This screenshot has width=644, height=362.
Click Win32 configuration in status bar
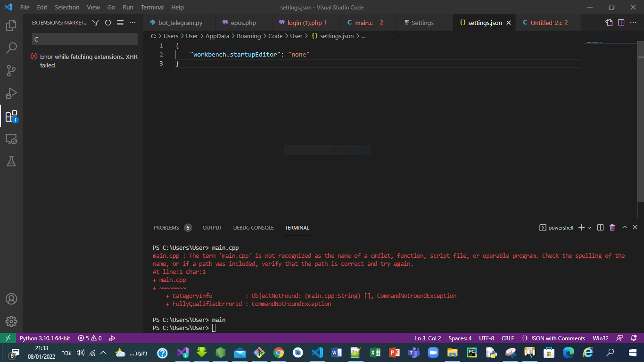[601, 338]
